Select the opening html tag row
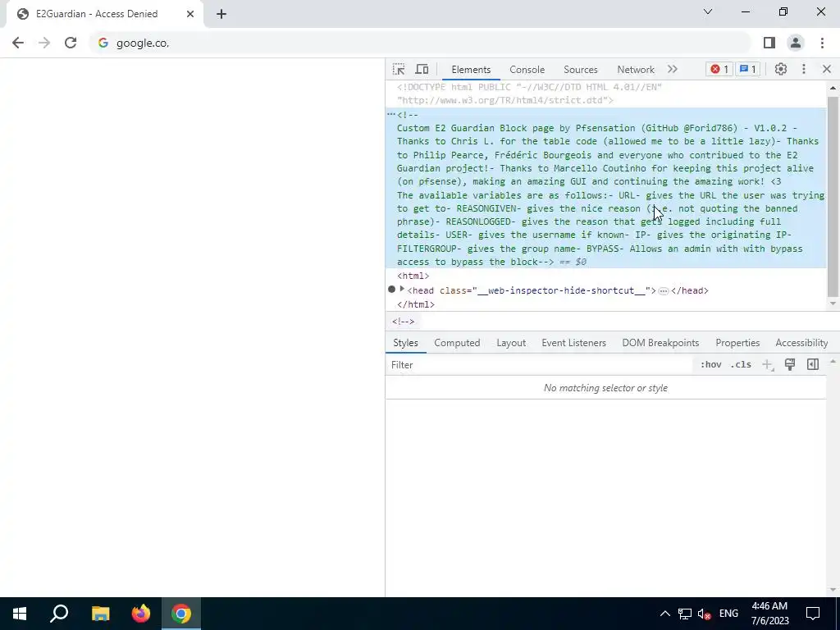 (x=606, y=276)
